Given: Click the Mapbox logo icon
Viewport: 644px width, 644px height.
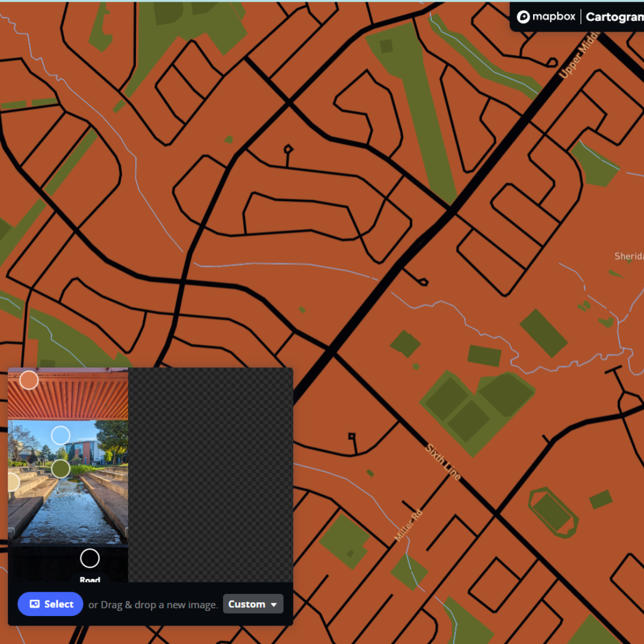Looking at the screenshot, I should (524, 17).
